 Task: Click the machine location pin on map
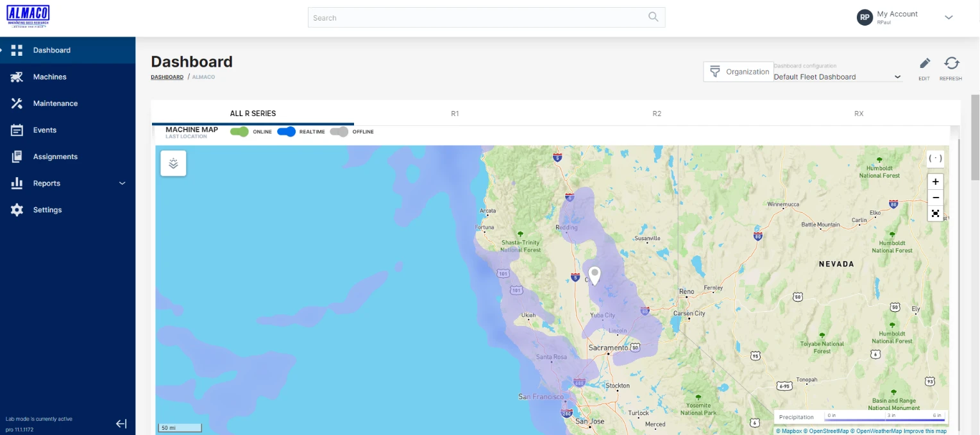click(595, 275)
